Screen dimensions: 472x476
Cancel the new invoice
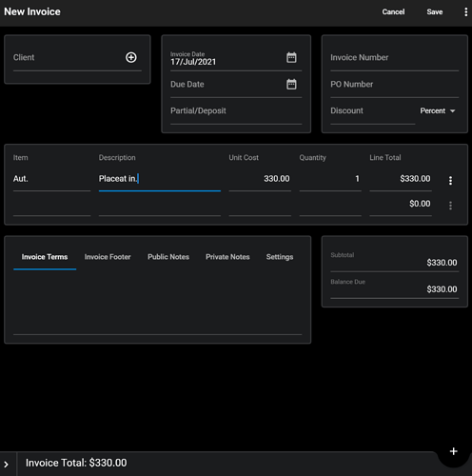pos(393,11)
